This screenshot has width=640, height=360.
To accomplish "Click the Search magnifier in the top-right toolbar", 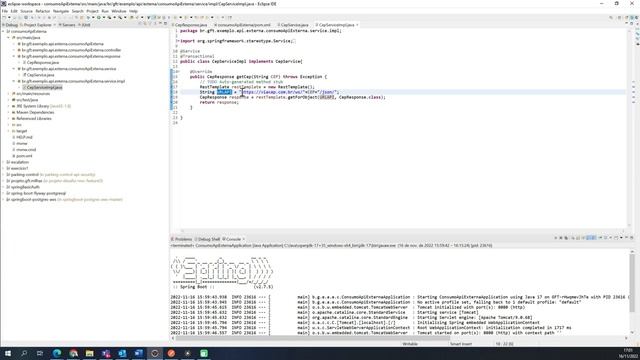I will point(611,18).
